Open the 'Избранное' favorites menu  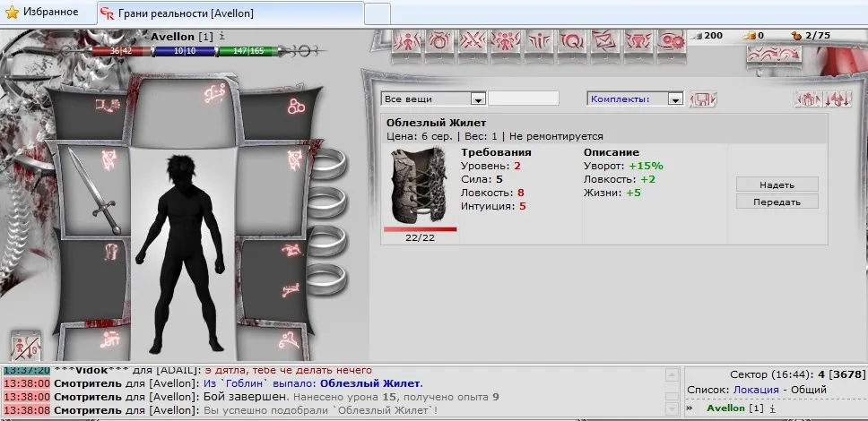(x=40, y=13)
